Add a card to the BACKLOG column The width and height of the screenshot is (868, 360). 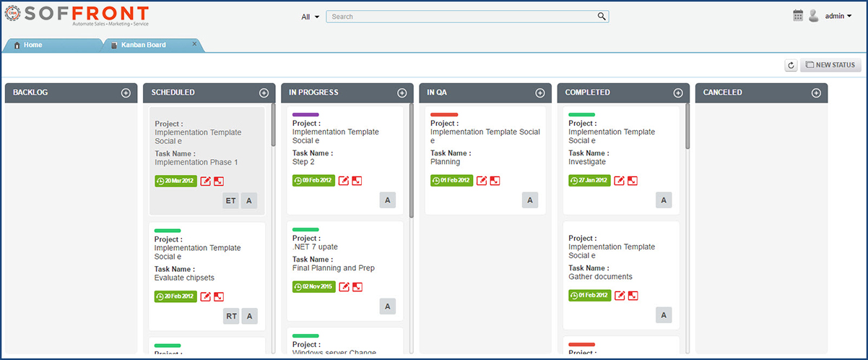126,93
